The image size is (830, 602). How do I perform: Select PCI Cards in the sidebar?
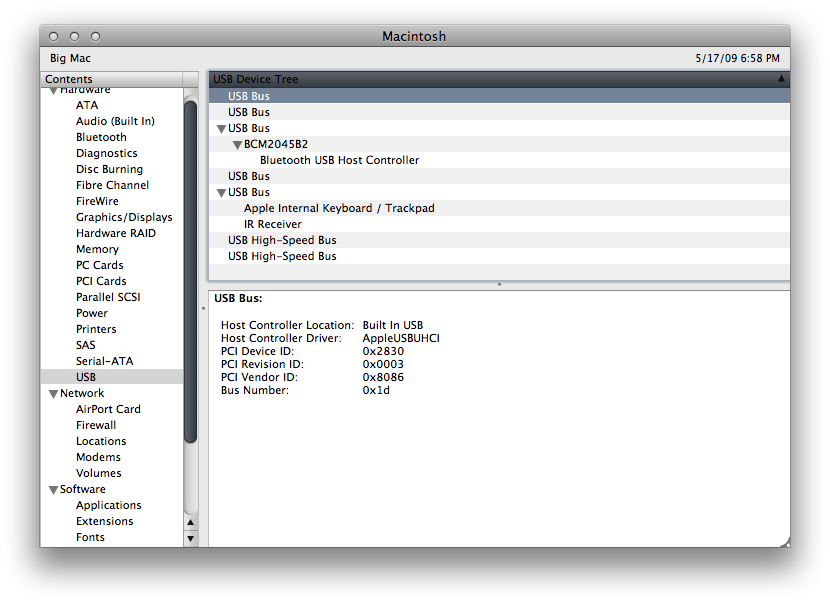coord(101,281)
